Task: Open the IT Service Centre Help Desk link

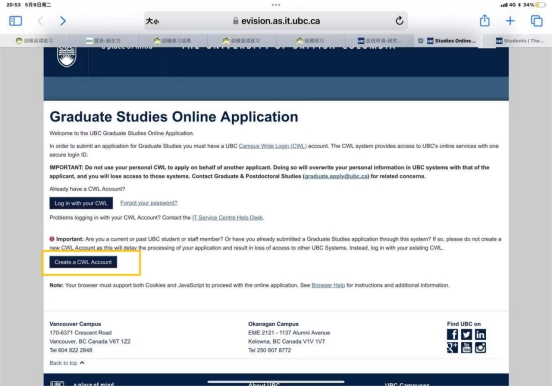Action: [x=228, y=218]
